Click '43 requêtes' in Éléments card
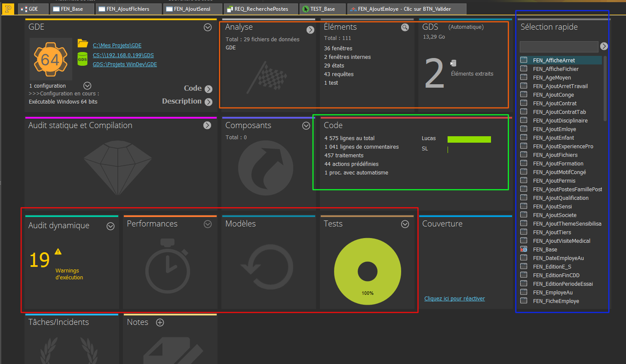This screenshot has width=626, height=364. [x=339, y=74]
